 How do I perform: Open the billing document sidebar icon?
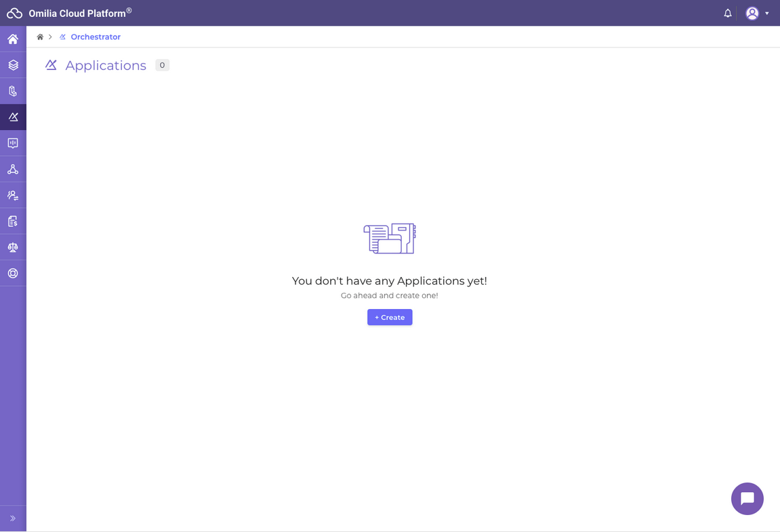(x=13, y=221)
